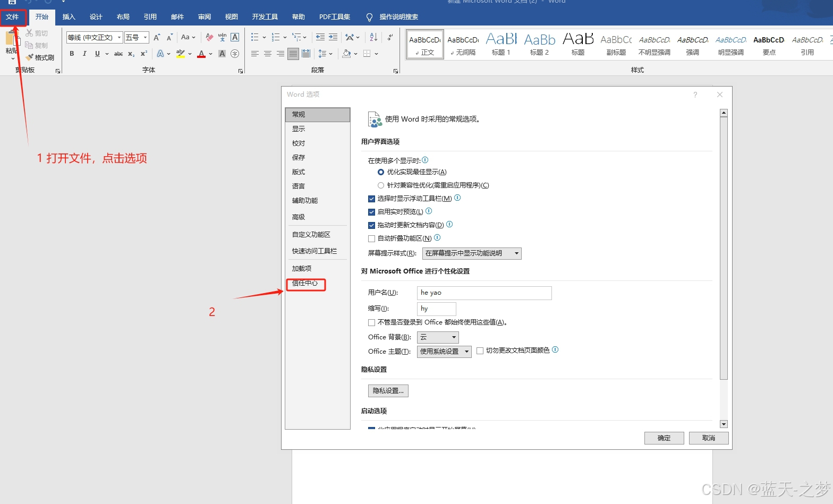
Task: Show or hide paragraph marks
Action: pos(390,37)
